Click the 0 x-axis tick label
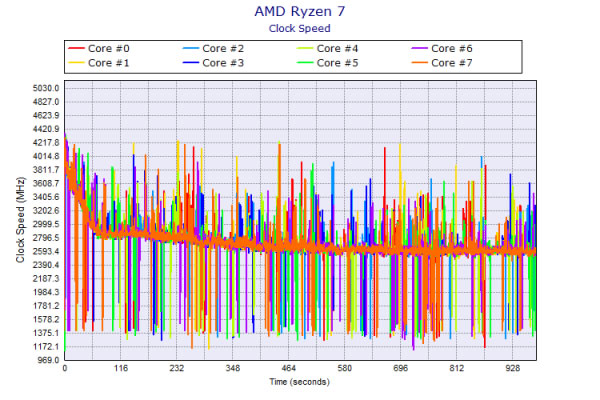 65,368
